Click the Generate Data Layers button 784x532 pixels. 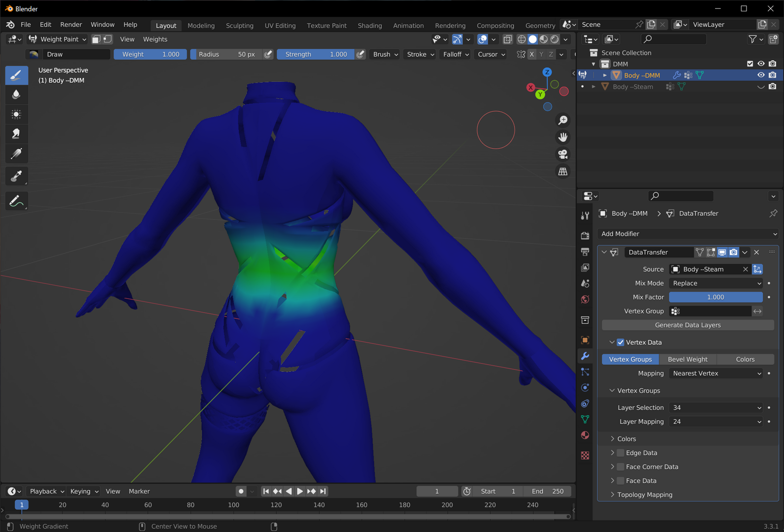688,325
